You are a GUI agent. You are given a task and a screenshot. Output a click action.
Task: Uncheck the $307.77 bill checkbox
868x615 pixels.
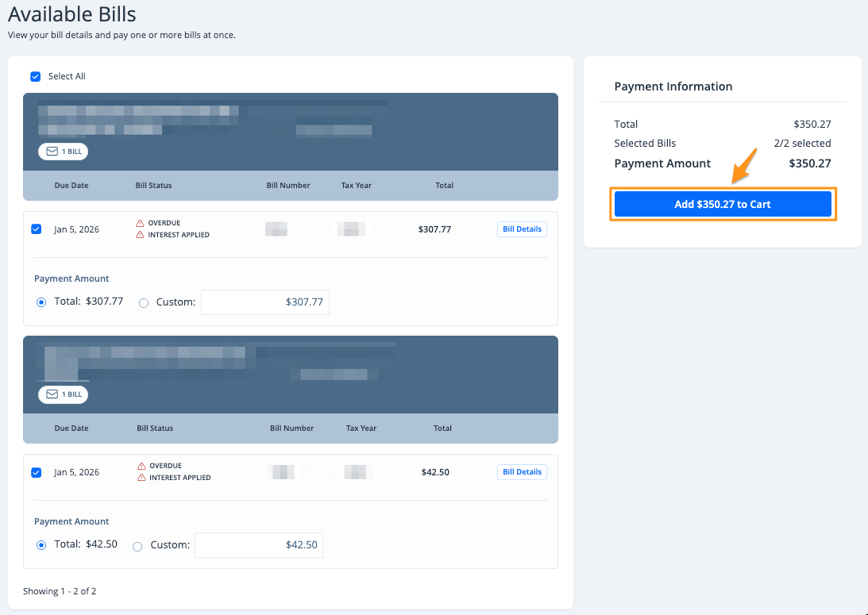pos(36,229)
